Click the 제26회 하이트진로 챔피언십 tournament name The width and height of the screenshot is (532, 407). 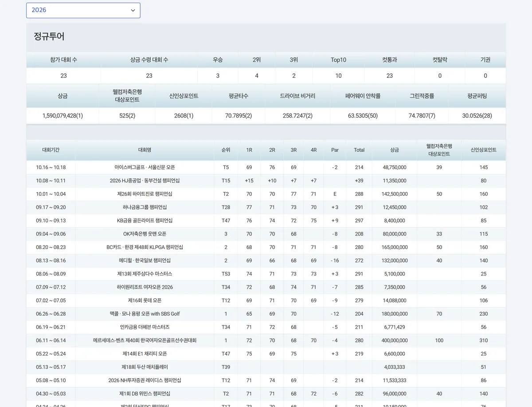click(145, 194)
